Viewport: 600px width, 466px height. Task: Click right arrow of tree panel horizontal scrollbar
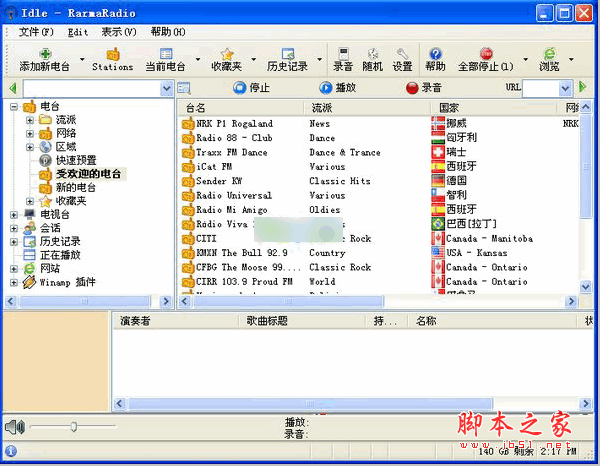point(166,301)
